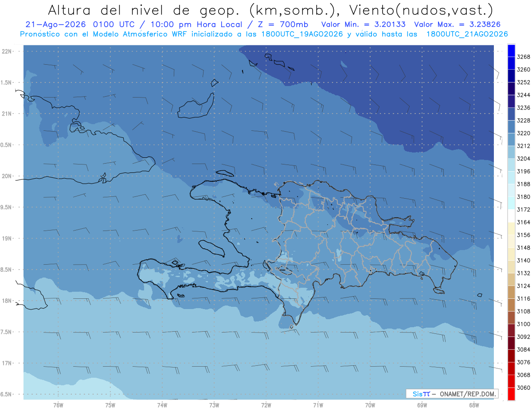Click the legend value 3084
Image resolution: width=532 pixels, height=411 pixels.
pyautogui.click(x=524, y=349)
